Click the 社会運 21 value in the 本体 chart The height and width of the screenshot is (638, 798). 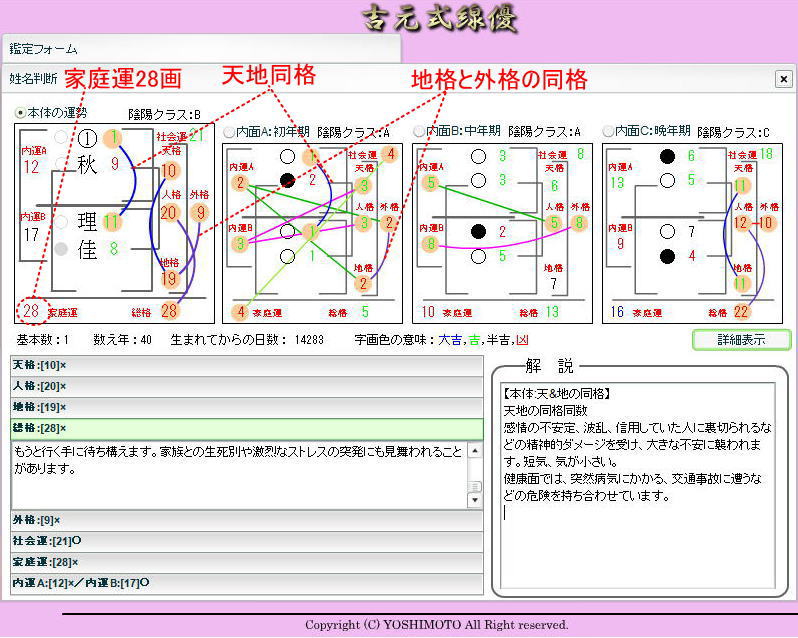tap(196, 136)
